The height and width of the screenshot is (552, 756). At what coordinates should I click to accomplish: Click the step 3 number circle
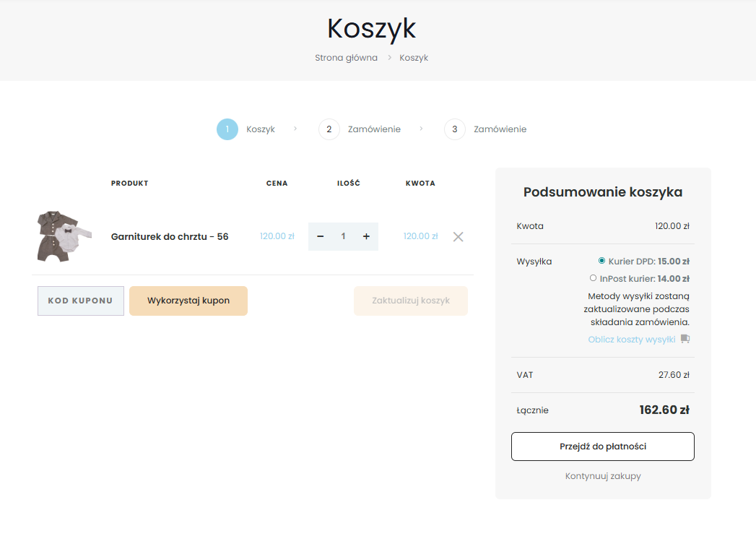[x=455, y=129]
